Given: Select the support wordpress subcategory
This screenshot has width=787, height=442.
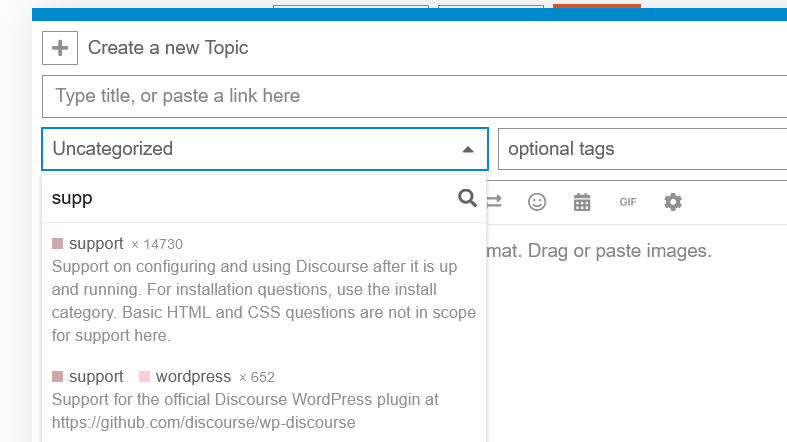Looking at the screenshot, I should click(x=264, y=399).
